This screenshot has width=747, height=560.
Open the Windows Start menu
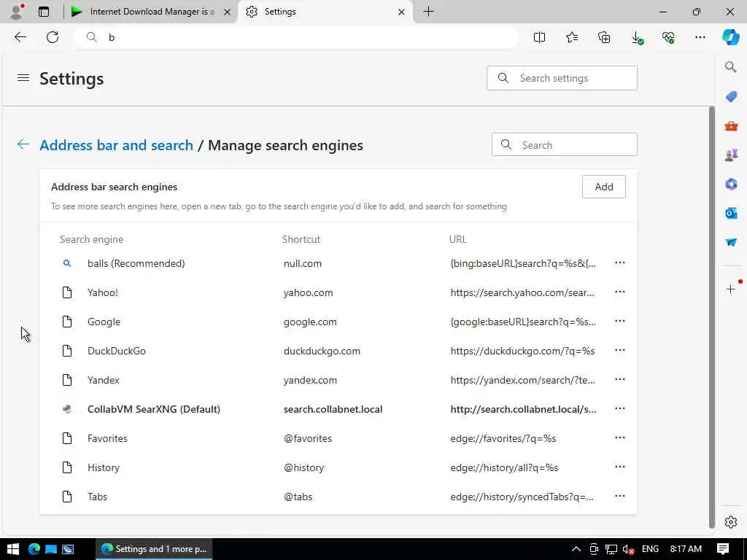[x=12, y=549]
